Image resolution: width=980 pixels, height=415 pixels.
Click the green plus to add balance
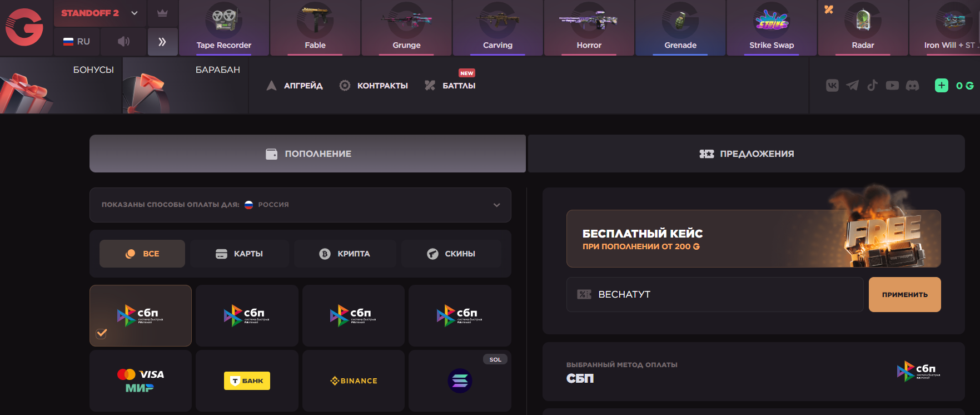pos(941,85)
